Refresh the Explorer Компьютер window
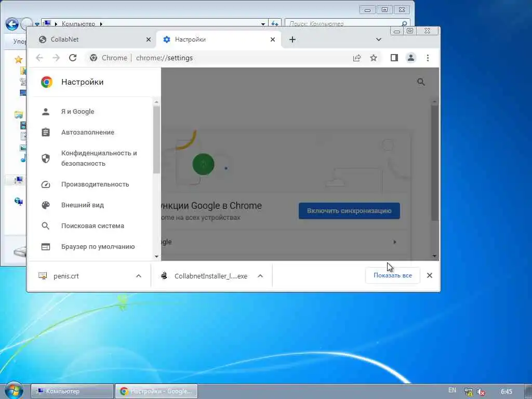The height and width of the screenshot is (399, 532). (x=274, y=23)
